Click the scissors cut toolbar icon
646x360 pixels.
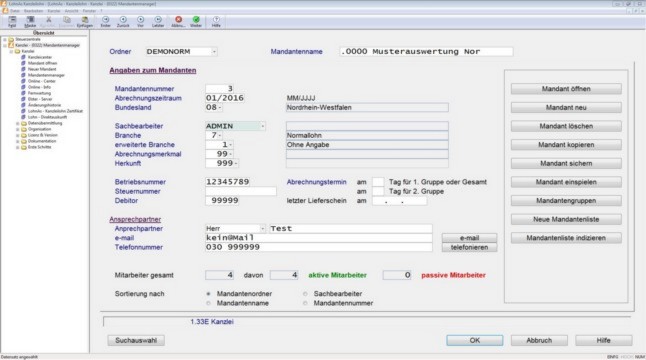tap(49, 20)
